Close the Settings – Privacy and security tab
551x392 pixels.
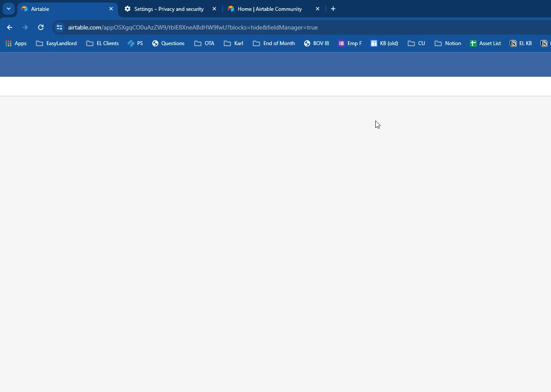pyautogui.click(x=214, y=9)
